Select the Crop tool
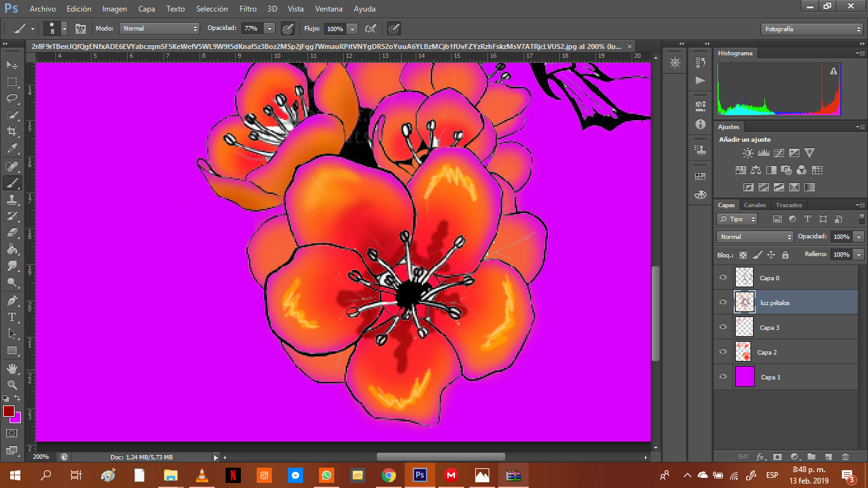 coord(12,132)
